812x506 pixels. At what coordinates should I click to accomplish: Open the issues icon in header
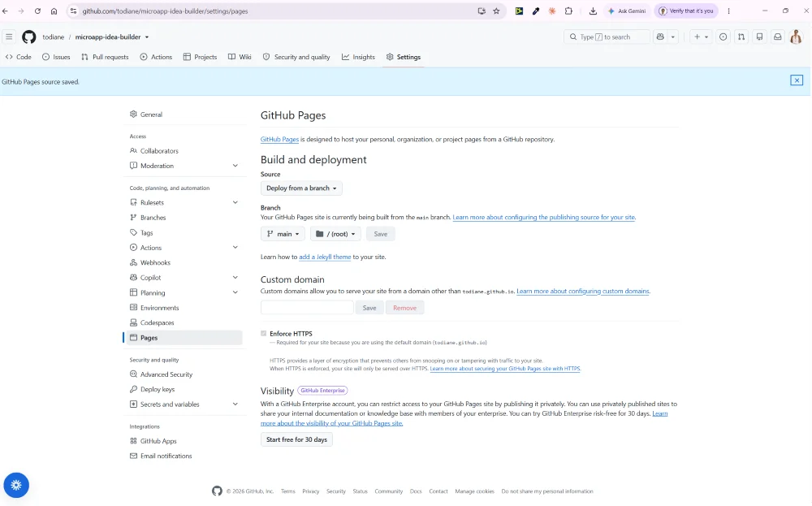point(723,37)
